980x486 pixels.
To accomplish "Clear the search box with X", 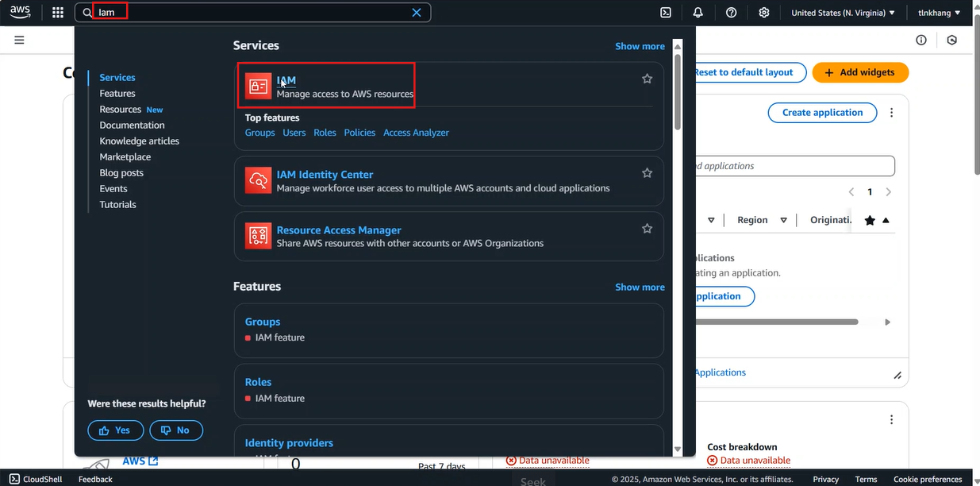I will pyautogui.click(x=417, y=13).
